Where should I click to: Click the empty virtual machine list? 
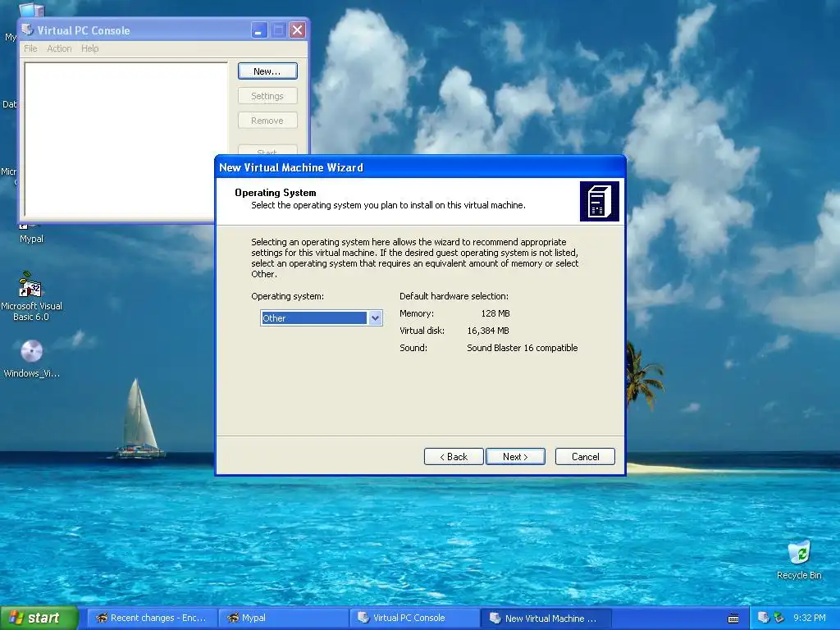click(x=126, y=140)
